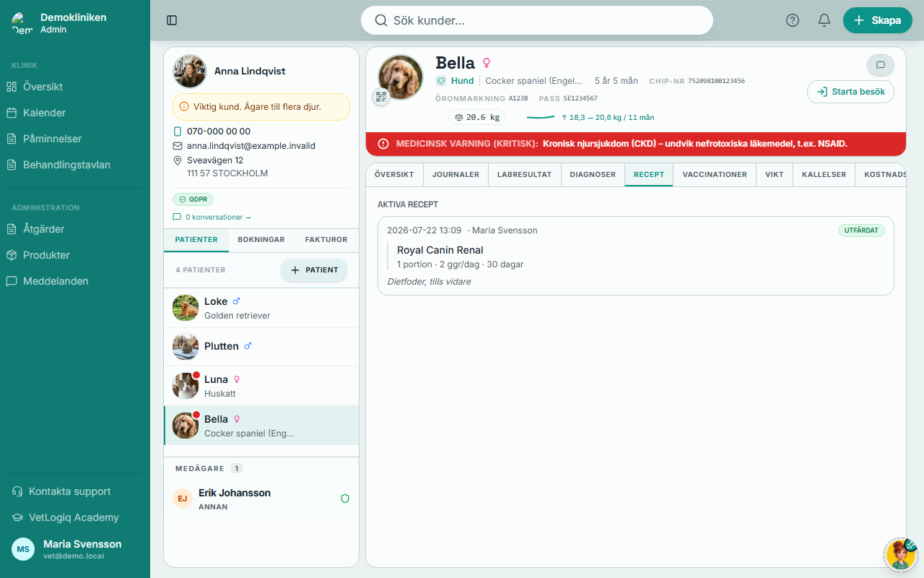Show Bella's QR code icon
This screenshot has width=924, height=578.
point(381,97)
